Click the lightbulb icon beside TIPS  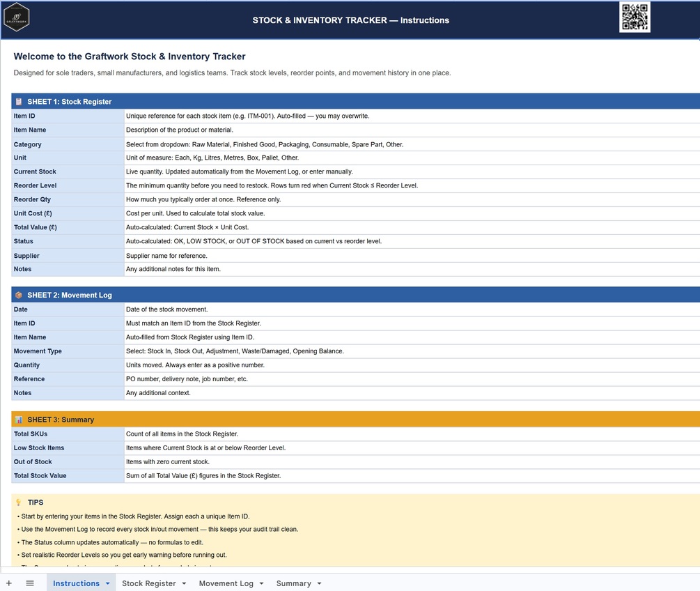19,502
